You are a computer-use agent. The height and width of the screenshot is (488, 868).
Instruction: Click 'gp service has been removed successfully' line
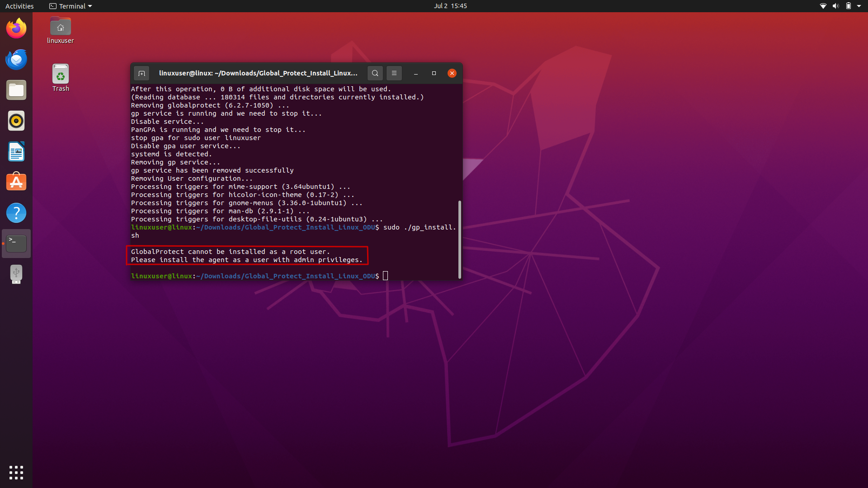click(212, 170)
